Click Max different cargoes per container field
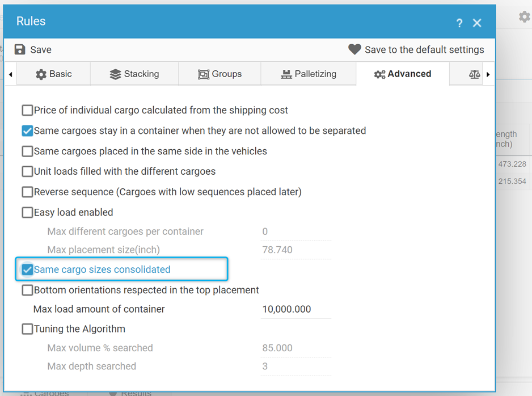 tap(296, 232)
